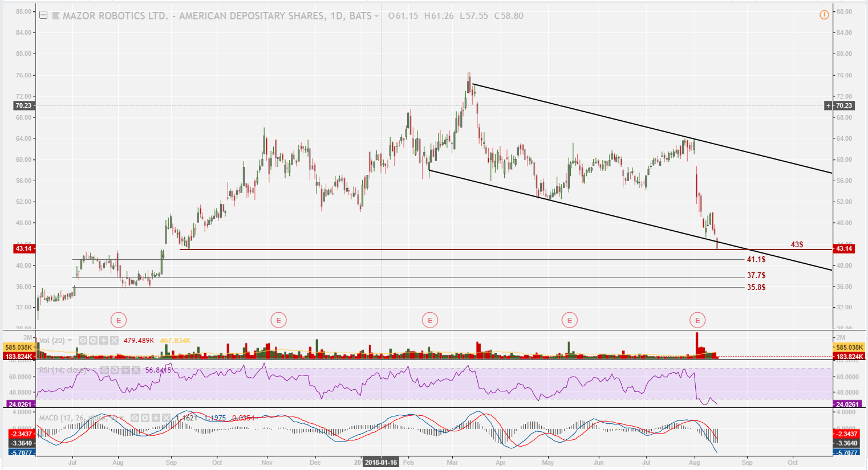868x470 pixels.
Task: Click the Jun label on time axis
Action: (x=599, y=463)
